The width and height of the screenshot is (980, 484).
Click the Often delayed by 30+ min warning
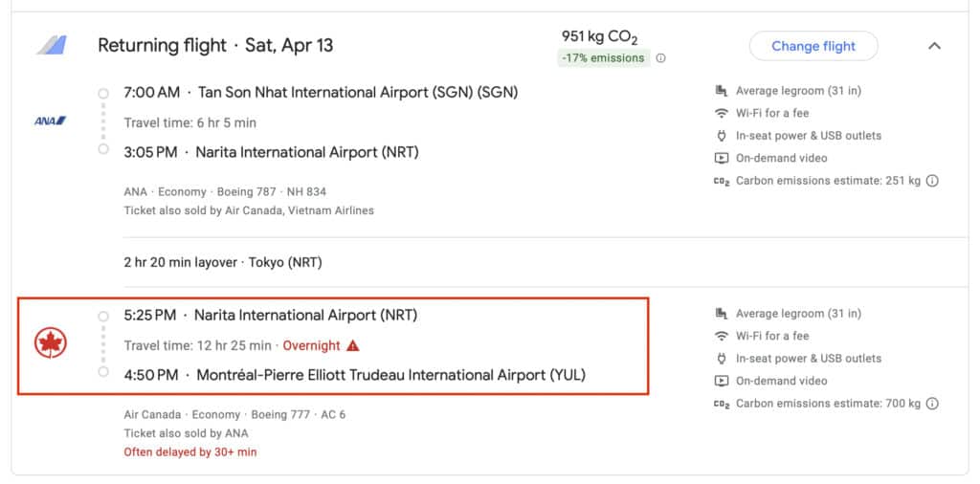pyautogui.click(x=190, y=451)
